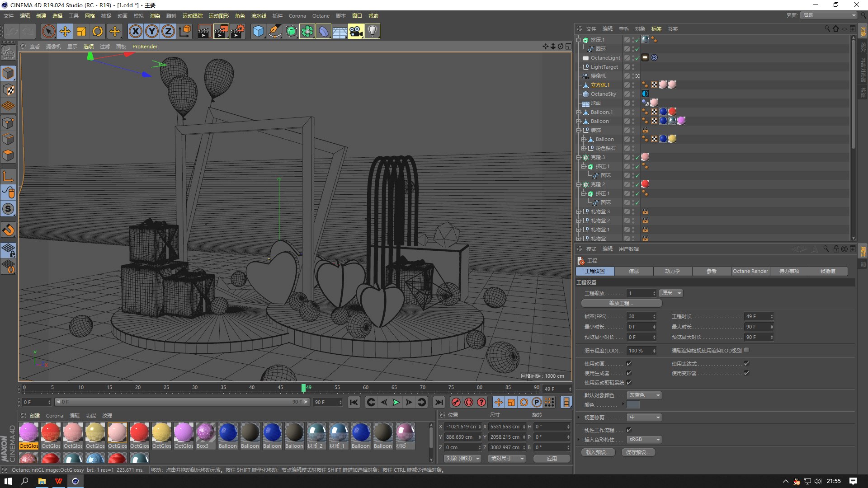This screenshot has width=868, height=488.
Task: Select the Move tool in top toolbar
Action: coord(65,31)
